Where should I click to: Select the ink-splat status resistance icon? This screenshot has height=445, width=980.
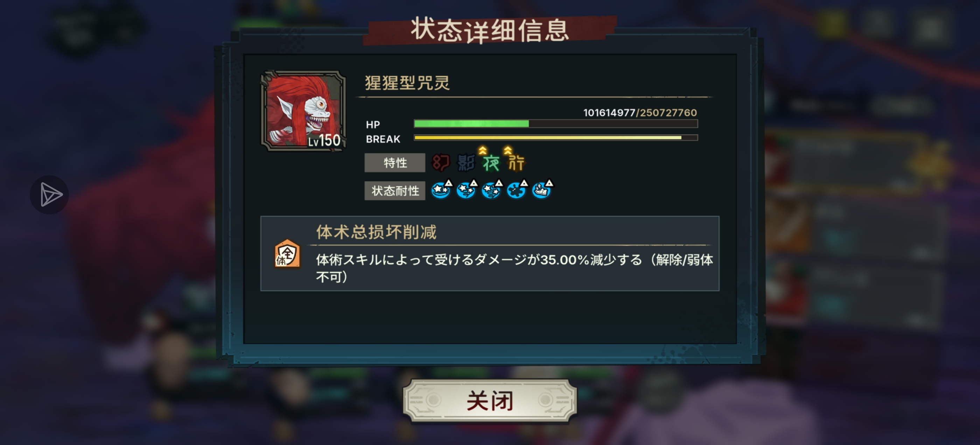pyautogui.click(x=517, y=189)
